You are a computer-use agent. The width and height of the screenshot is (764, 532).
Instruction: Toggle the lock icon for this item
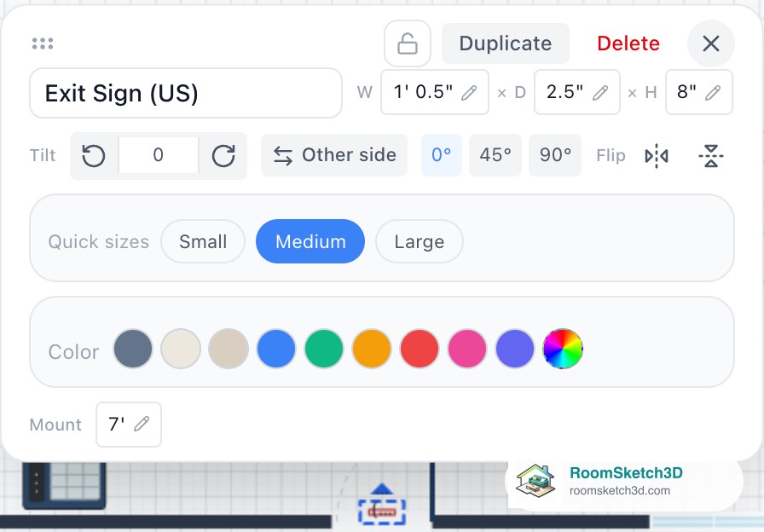point(408,43)
